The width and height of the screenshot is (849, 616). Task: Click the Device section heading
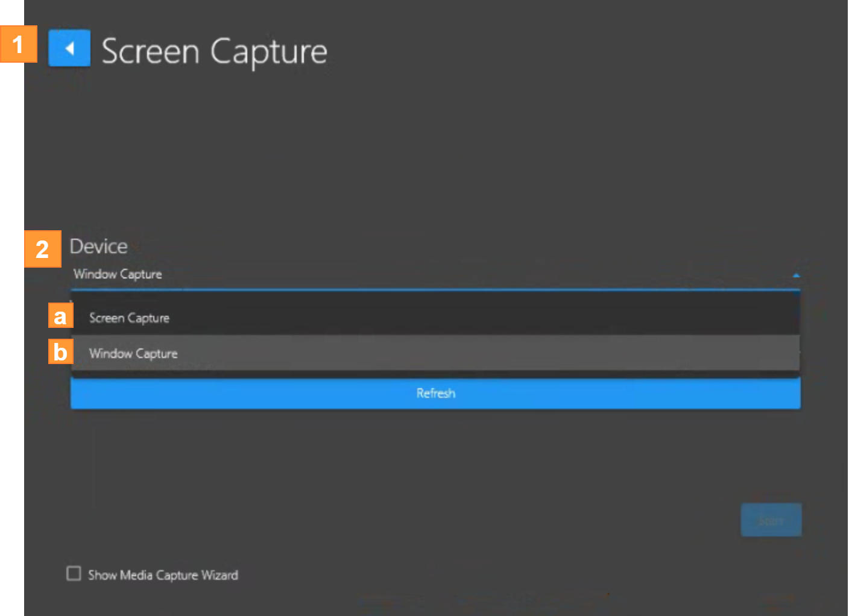coord(98,247)
